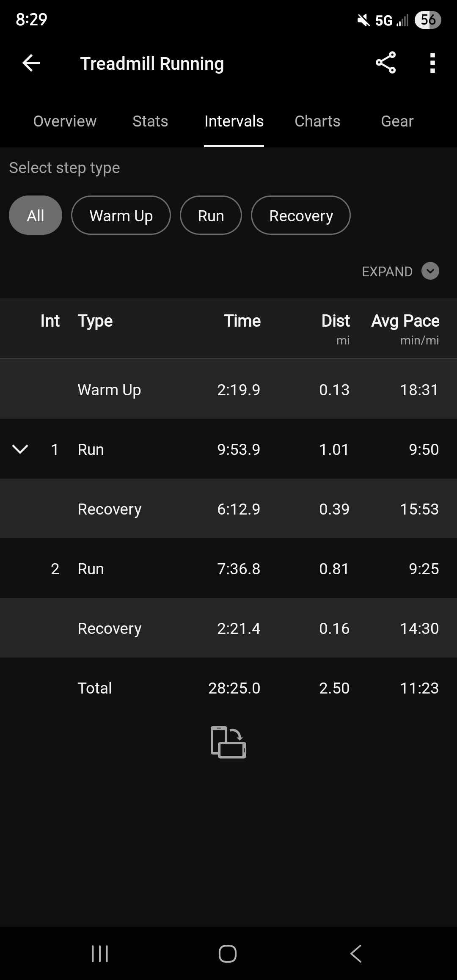Tap the battery indicator in status bar

428,20
